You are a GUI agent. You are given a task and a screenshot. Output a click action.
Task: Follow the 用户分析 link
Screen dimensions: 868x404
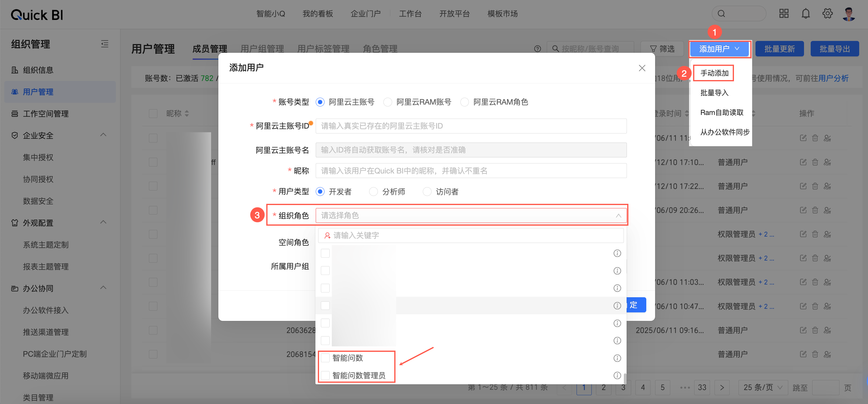tap(833, 79)
